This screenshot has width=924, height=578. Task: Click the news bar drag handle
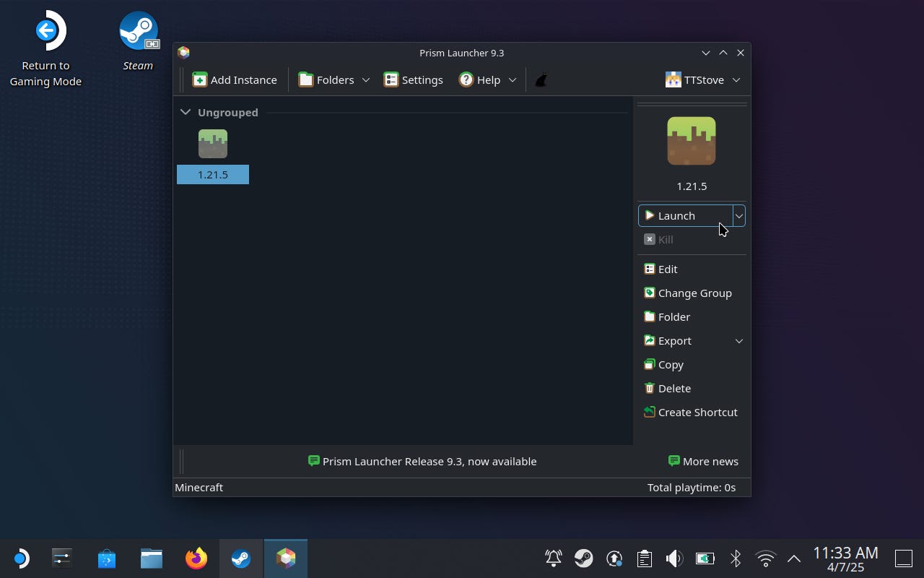tap(180, 461)
